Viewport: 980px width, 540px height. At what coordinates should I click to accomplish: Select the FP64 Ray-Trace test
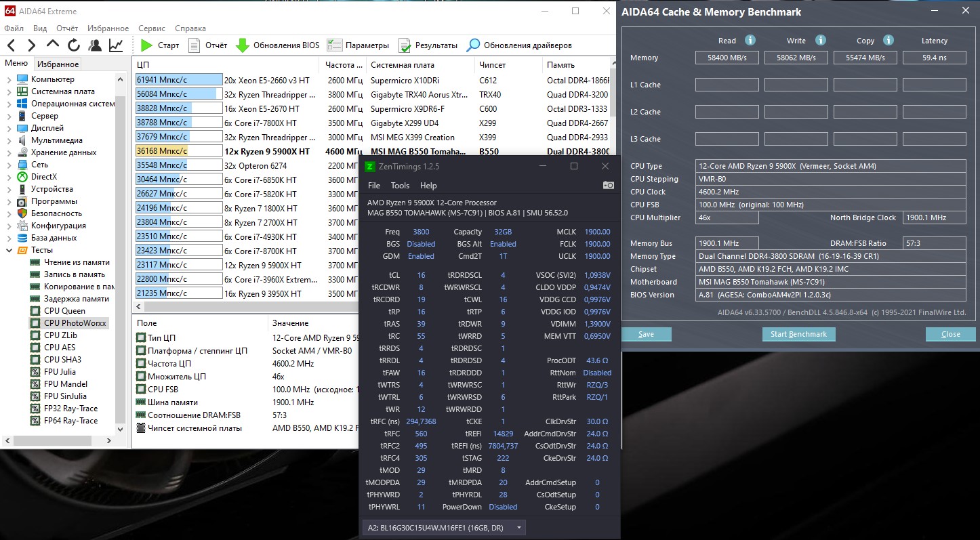tap(70, 421)
